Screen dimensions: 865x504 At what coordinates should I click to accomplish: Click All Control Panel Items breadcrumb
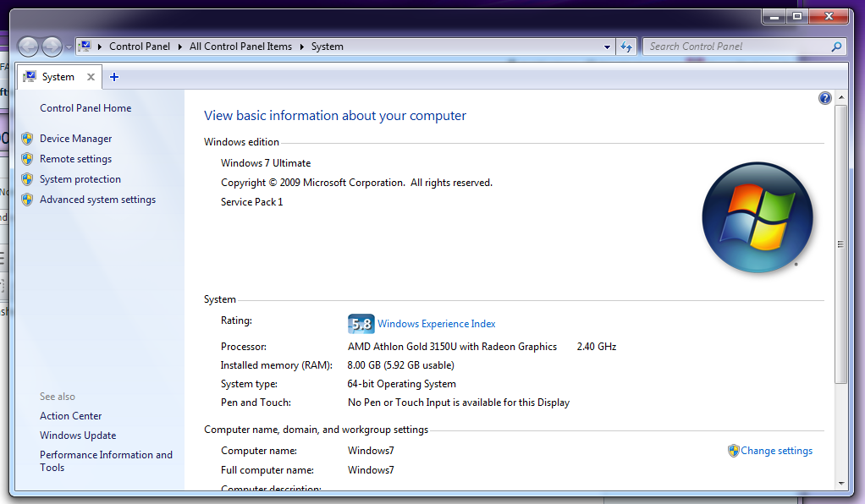tap(240, 47)
